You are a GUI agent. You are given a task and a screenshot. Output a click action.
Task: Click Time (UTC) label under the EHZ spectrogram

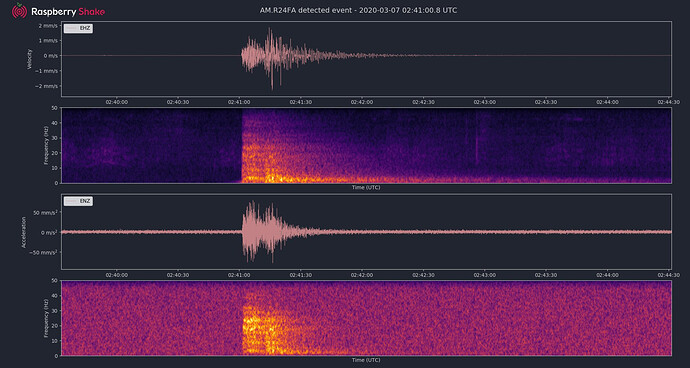(366, 188)
